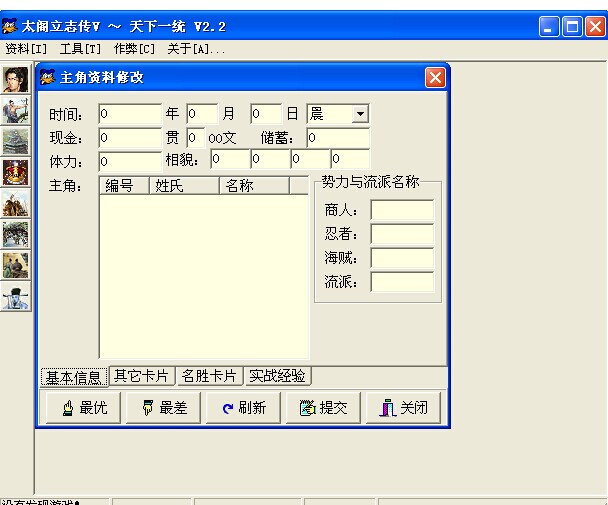Open the 资料 menu

[26, 48]
